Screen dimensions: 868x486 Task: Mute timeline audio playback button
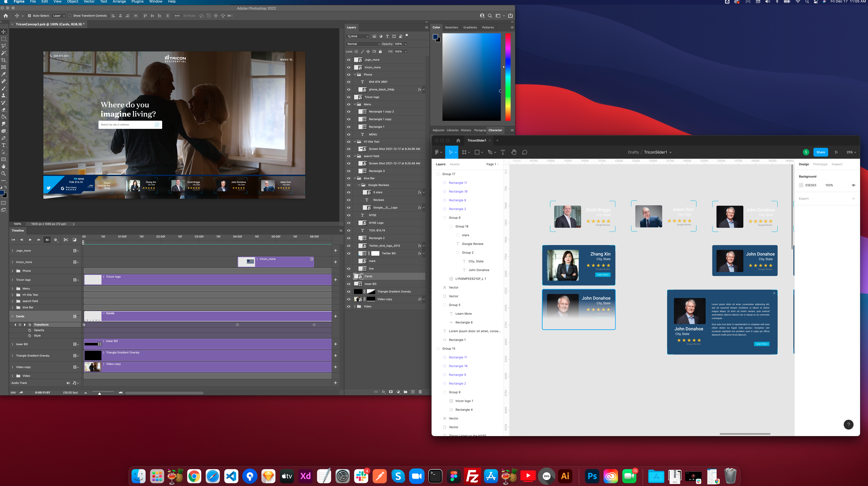click(47, 240)
